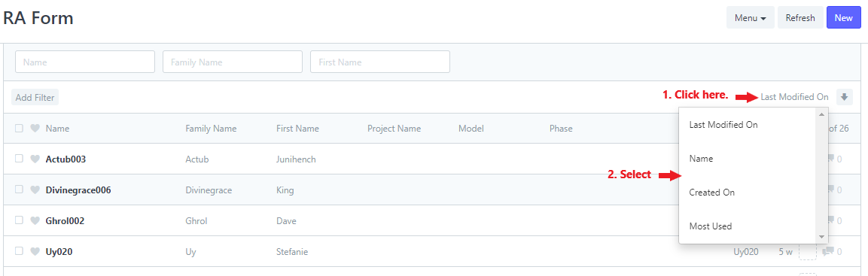Image resolution: width=868 pixels, height=276 pixels.
Task: Open the Menu dropdown button
Action: click(x=750, y=18)
